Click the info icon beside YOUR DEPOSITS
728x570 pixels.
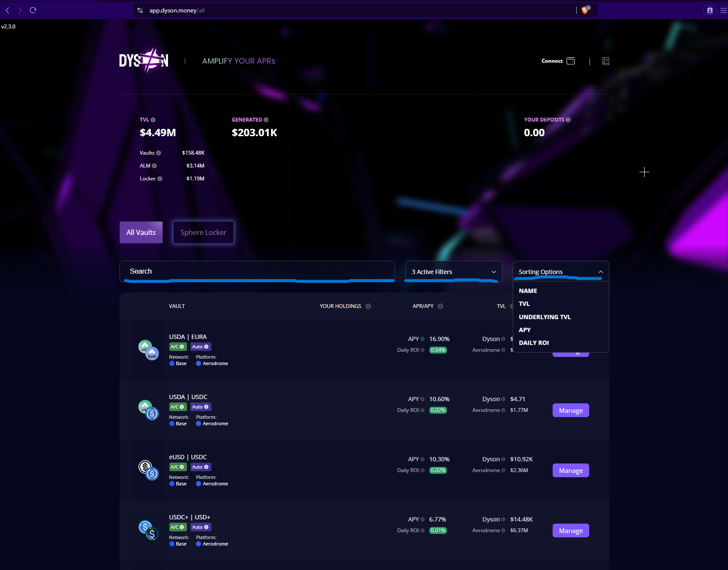[x=568, y=120]
